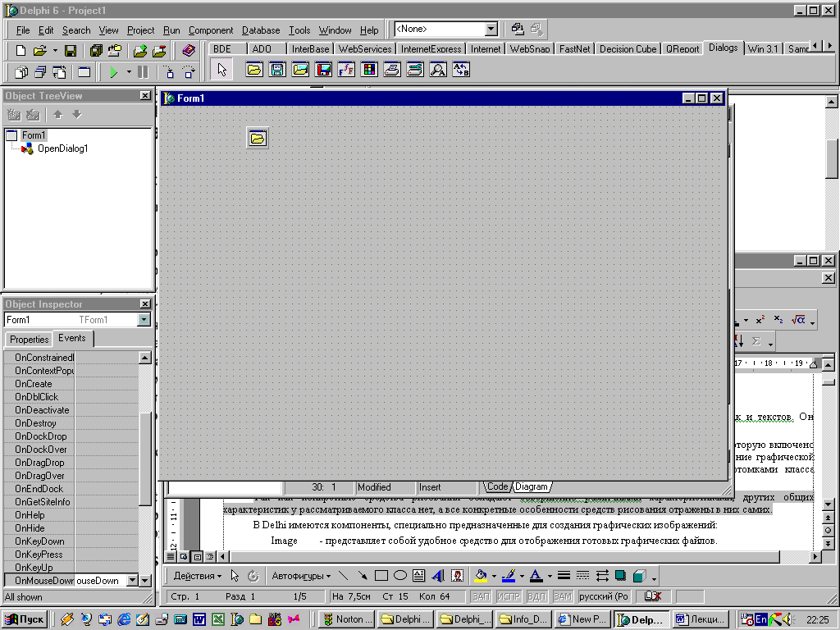The image size is (840, 630).
Task: Open OnMouseDown event value dropdown
Action: [132, 581]
